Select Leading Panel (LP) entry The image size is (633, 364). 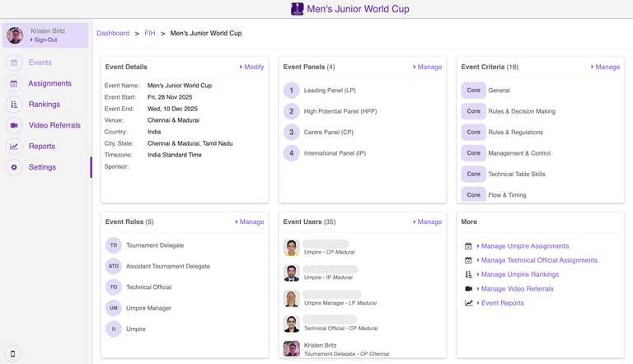click(x=329, y=91)
